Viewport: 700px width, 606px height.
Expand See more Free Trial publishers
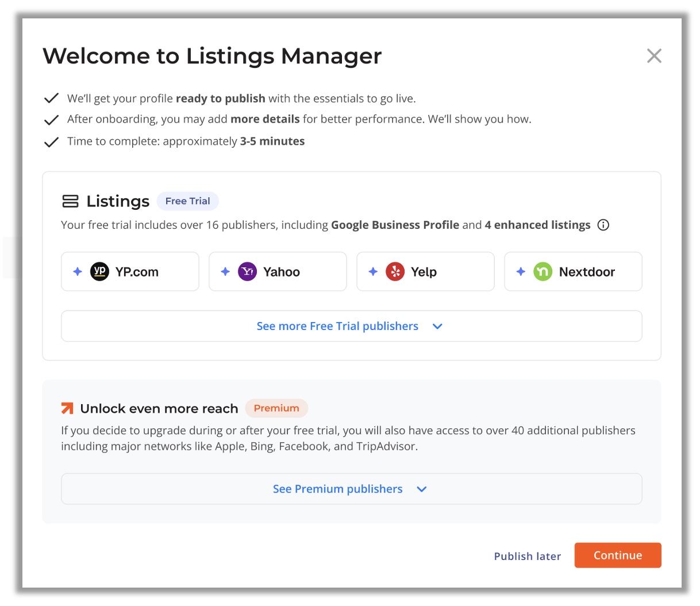click(x=351, y=326)
